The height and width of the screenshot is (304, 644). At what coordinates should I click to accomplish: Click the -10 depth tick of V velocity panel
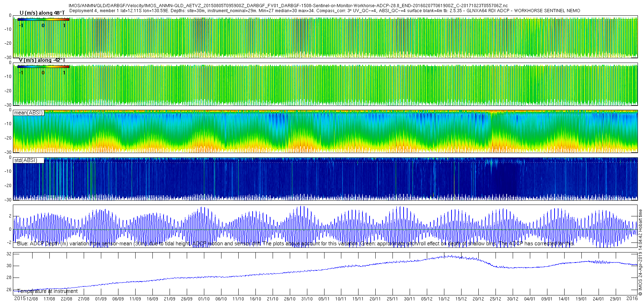(8, 77)
